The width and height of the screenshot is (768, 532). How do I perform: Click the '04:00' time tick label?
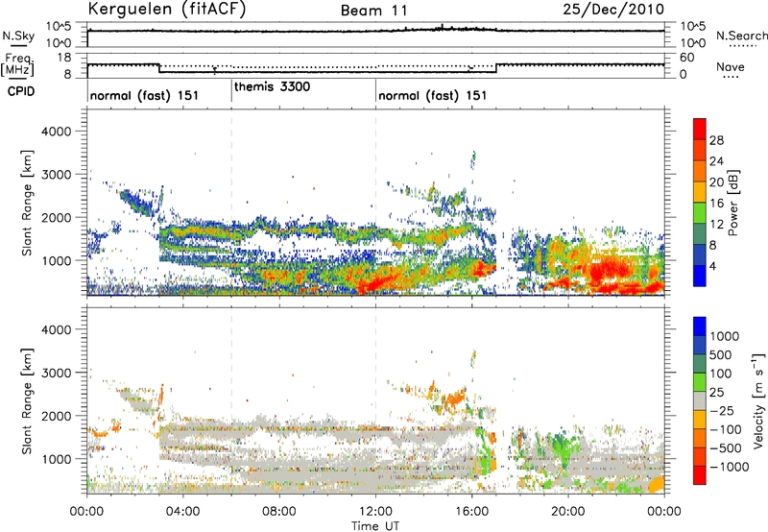coord(182,512)
